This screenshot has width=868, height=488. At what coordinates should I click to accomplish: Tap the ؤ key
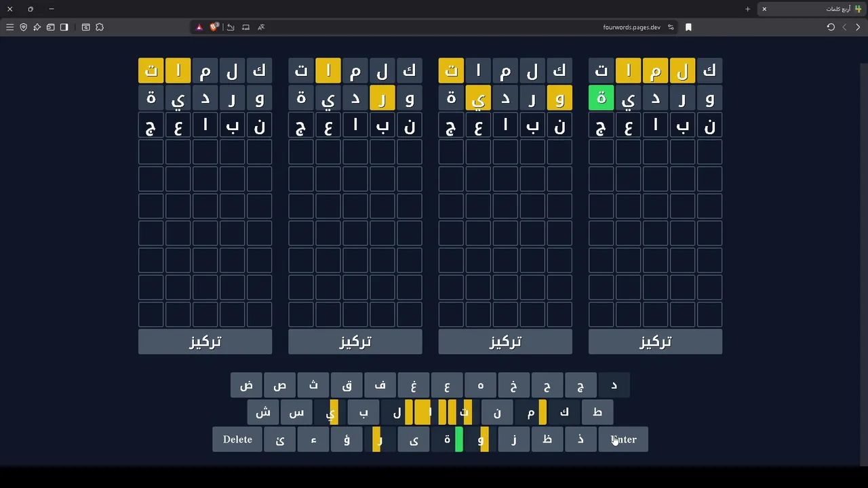coord(347,439)
